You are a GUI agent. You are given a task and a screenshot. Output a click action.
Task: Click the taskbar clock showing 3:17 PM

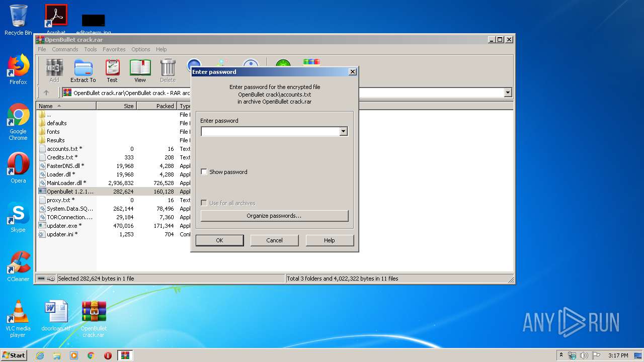pyautogui.click(x=618, y=355)
